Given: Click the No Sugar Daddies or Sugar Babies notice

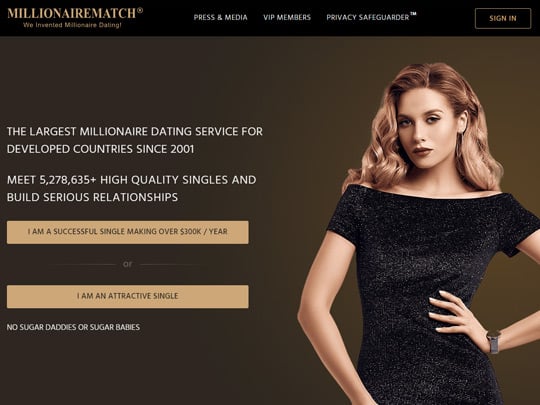Looking at the screenshot, I should [73, 327].
